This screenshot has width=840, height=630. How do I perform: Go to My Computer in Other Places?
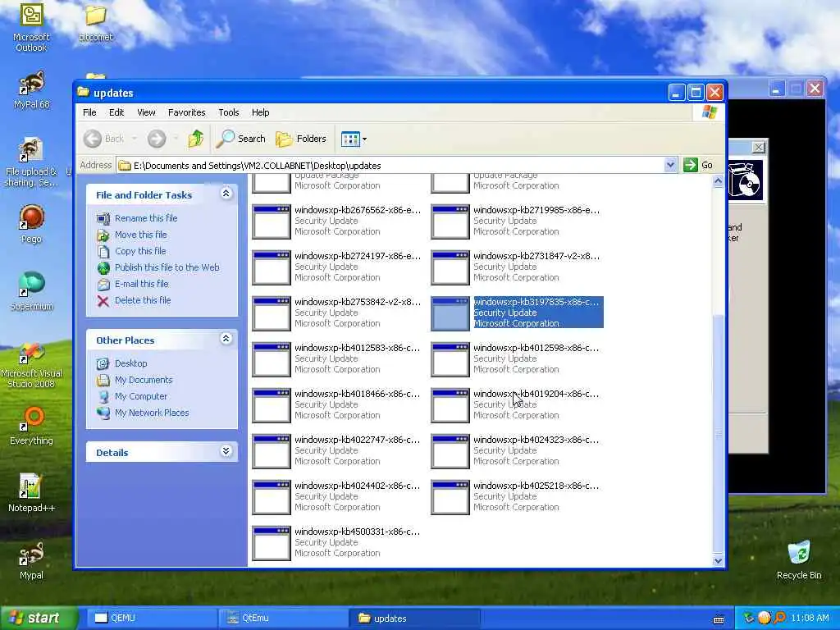(141, 396)
